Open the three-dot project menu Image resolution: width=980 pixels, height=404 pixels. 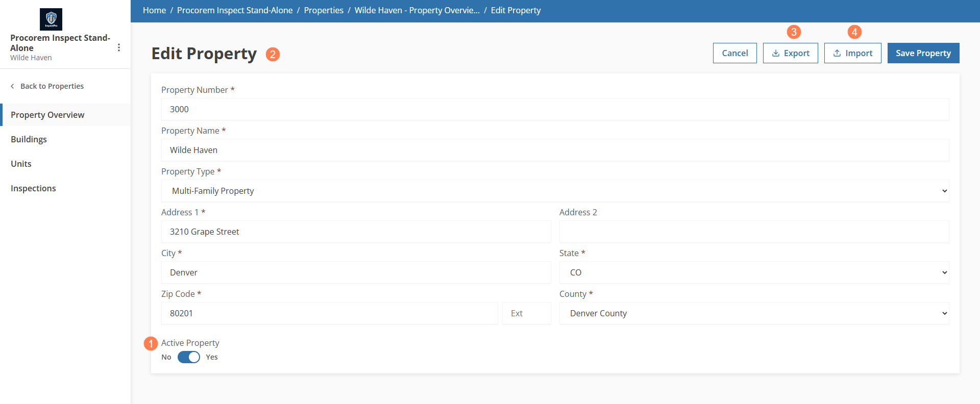tap(119, 47)
